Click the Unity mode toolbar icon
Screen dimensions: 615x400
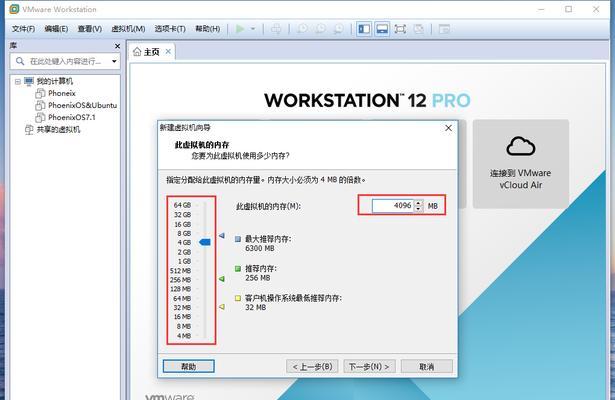click(419, 29)
